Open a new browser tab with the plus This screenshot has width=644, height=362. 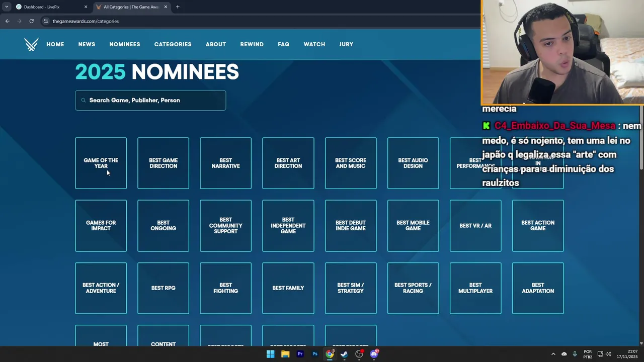point(178,7)
